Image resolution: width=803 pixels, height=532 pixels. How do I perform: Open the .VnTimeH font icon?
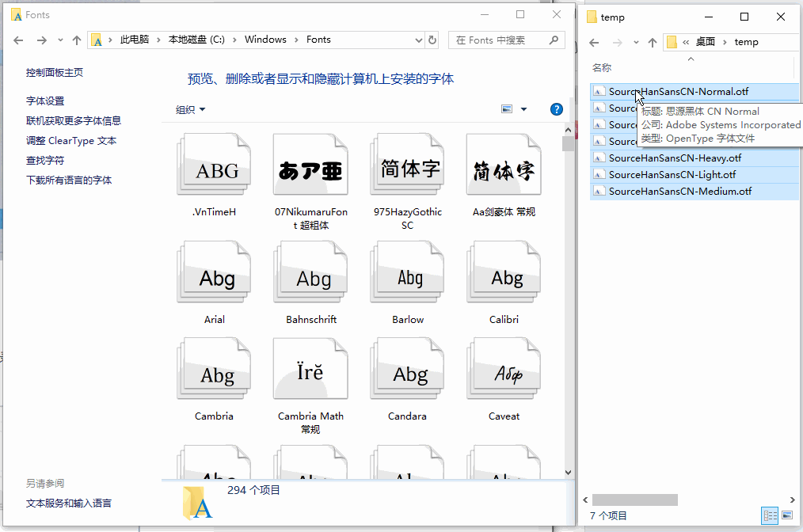tap(214, 165)
